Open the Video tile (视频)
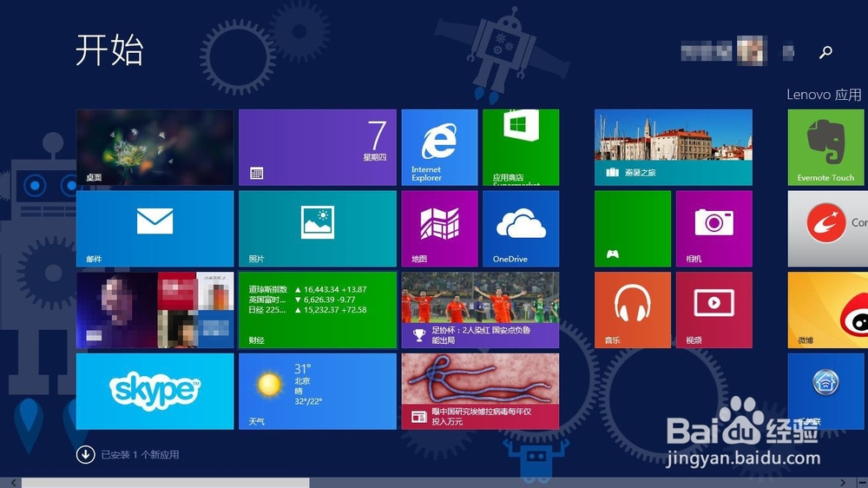The width and height of the screenshot is (868, 488). click(714, 310)
